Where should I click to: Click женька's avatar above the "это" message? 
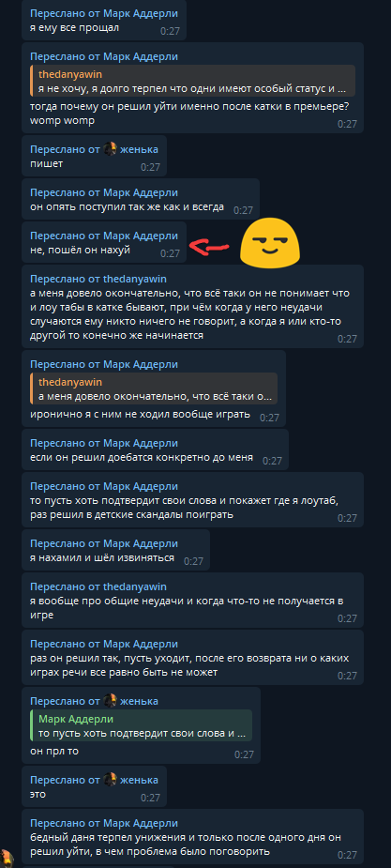coord(110,780)
